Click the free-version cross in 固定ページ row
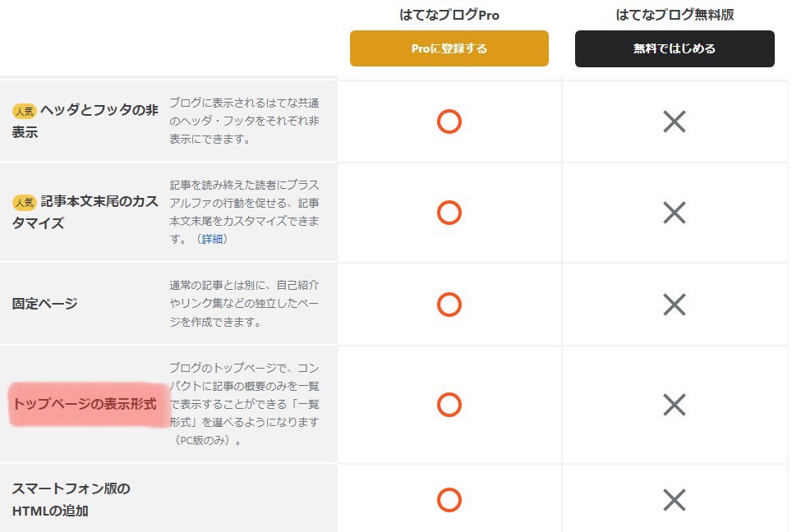This screenshot has width=792, height=532. point(675,305)
